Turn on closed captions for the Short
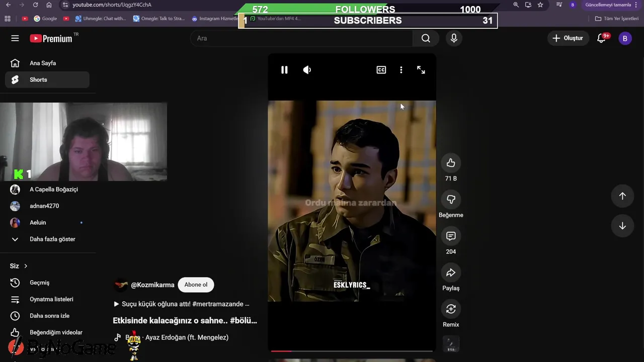The height and width of the screenshot is (362, 644). [381, 70]
